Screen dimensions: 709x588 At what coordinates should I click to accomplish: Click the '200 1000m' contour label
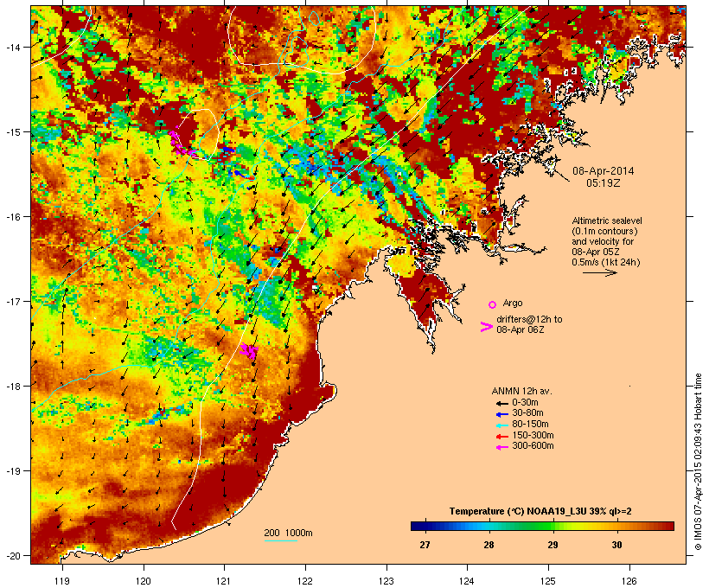point(288,533)
